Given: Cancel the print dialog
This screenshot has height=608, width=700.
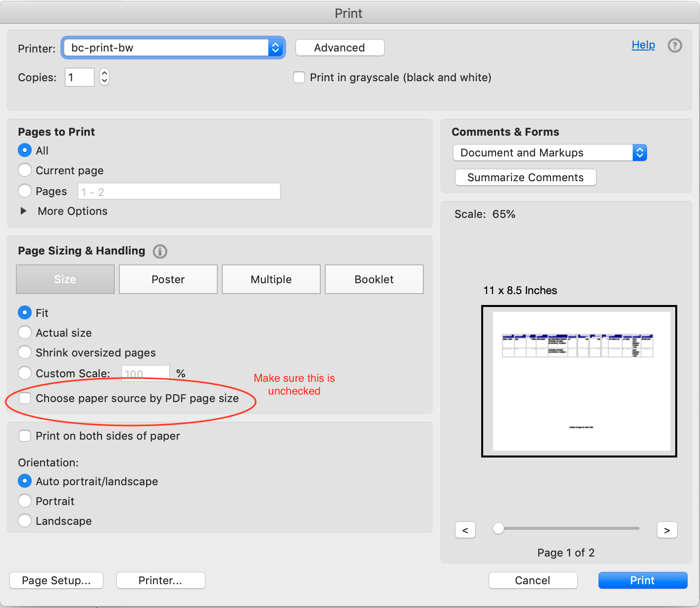Looking at the screenshot, I should pos(533,580).
